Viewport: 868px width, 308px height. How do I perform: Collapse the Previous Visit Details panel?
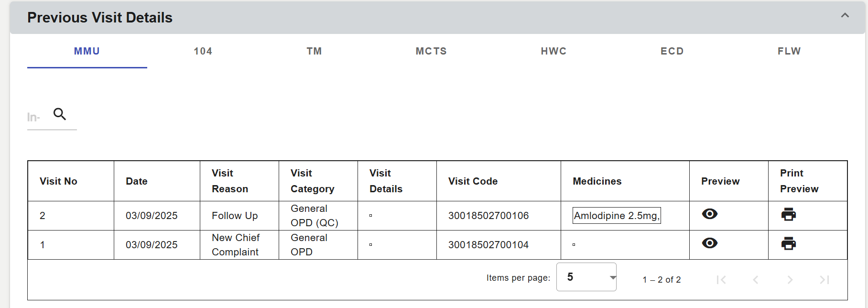845,16
